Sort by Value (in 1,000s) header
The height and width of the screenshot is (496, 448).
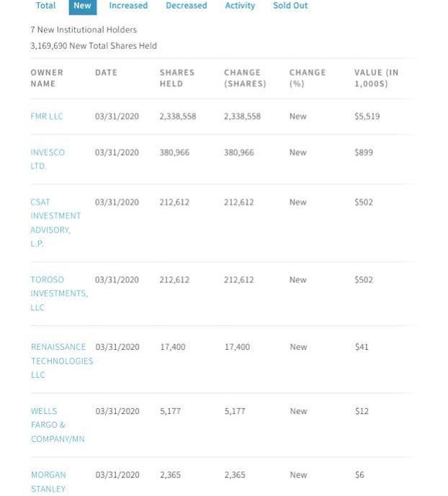[376, 78]
